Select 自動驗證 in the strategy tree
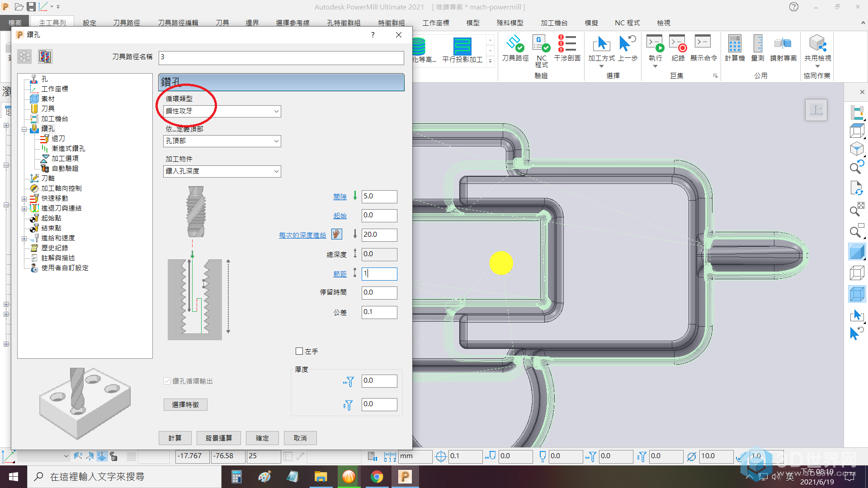 (x=65, y=169)
